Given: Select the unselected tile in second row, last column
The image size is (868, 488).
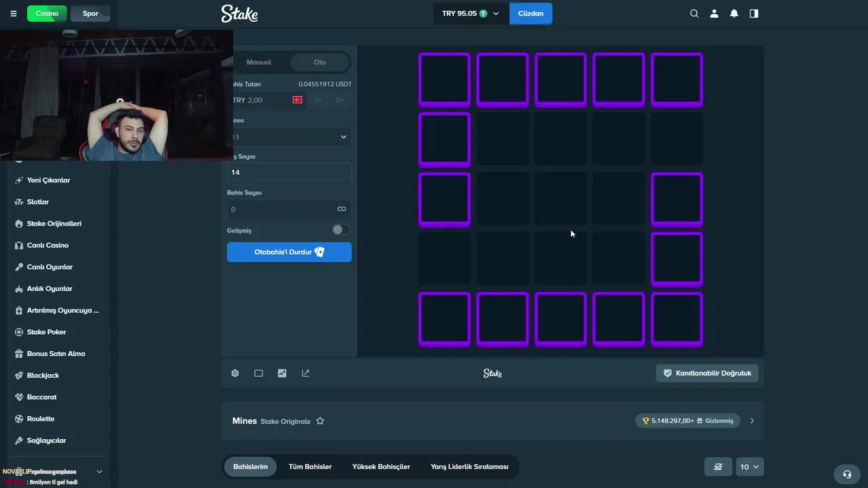Looking at the screenshot, I should coord(677,139).
